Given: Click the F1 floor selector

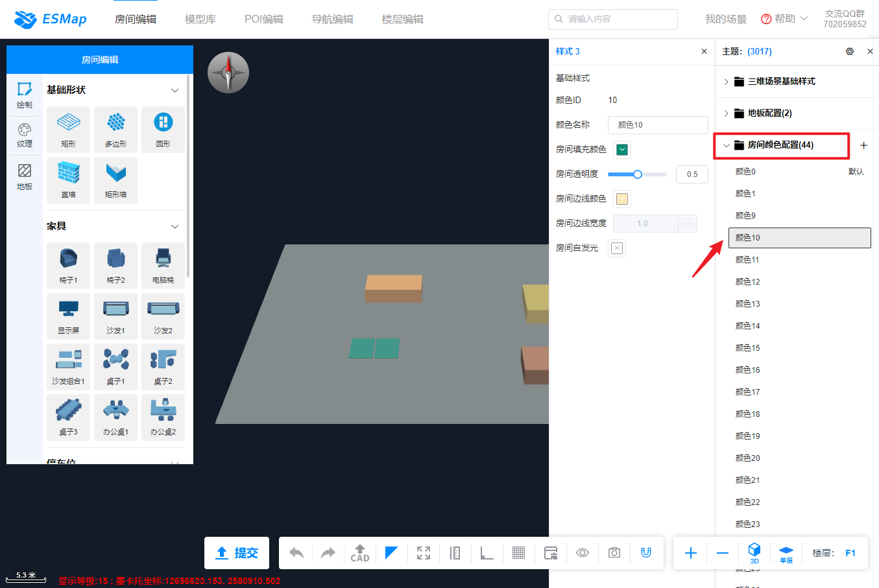Looking at the screenshot, I should tap(850, 553).
